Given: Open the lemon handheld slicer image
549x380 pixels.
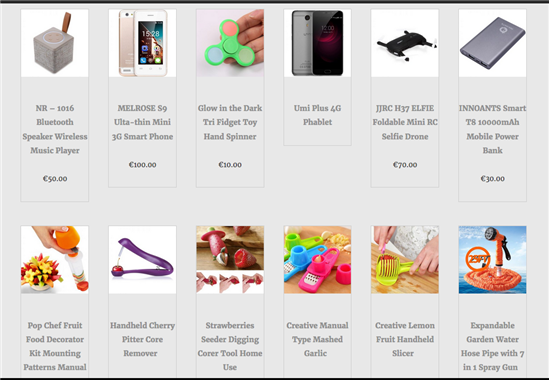Looking at the screenshot, I should [x=405, y=260].
